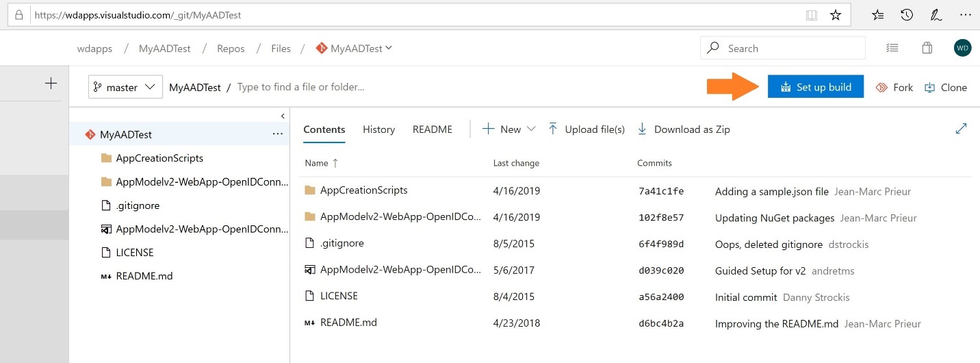Open the work items list icon in header
980x363 pixels.
click(x=892, y=48)
